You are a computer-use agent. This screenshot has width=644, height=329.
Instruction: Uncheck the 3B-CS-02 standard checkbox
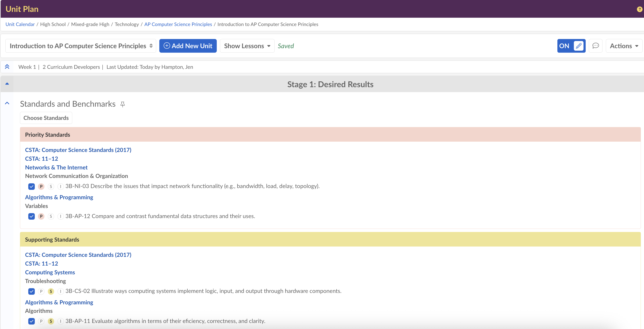(31, 291)
